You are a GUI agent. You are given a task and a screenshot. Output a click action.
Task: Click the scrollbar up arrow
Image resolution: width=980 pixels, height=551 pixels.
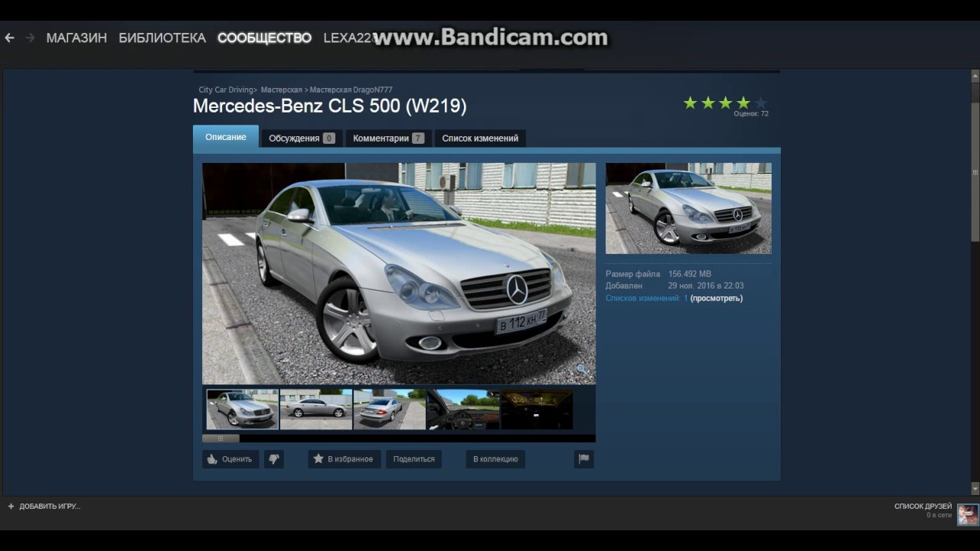[x=975, y=76]
